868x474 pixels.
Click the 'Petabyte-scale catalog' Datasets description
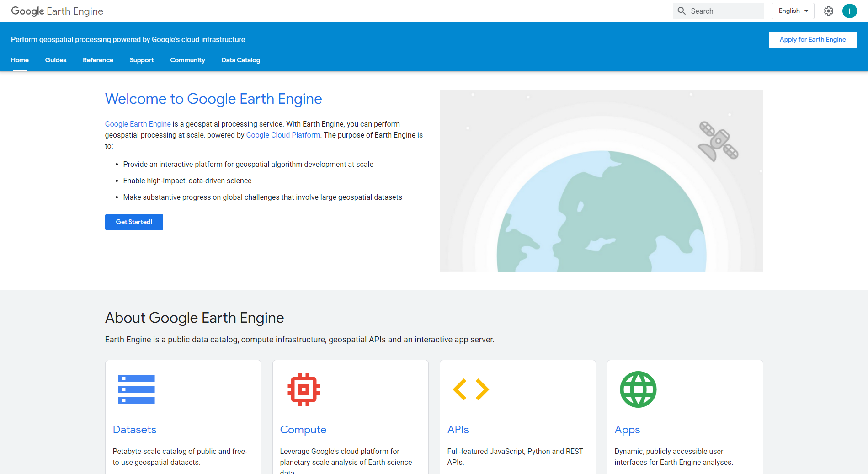point(180,457)
